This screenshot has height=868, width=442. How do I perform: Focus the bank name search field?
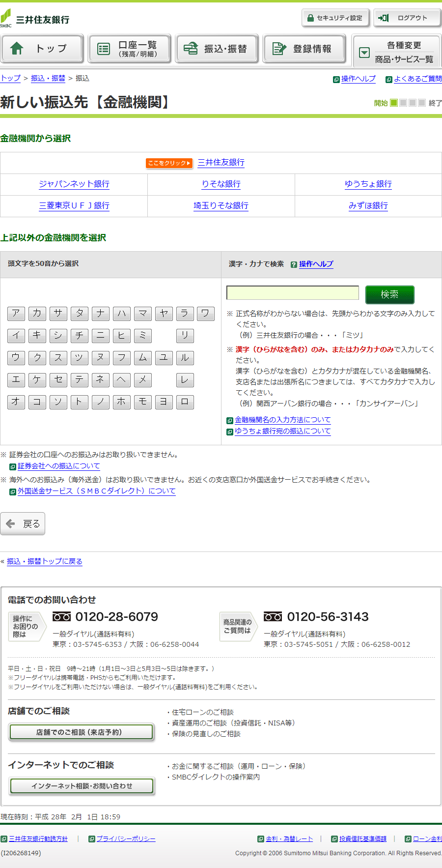click(293, 293)
